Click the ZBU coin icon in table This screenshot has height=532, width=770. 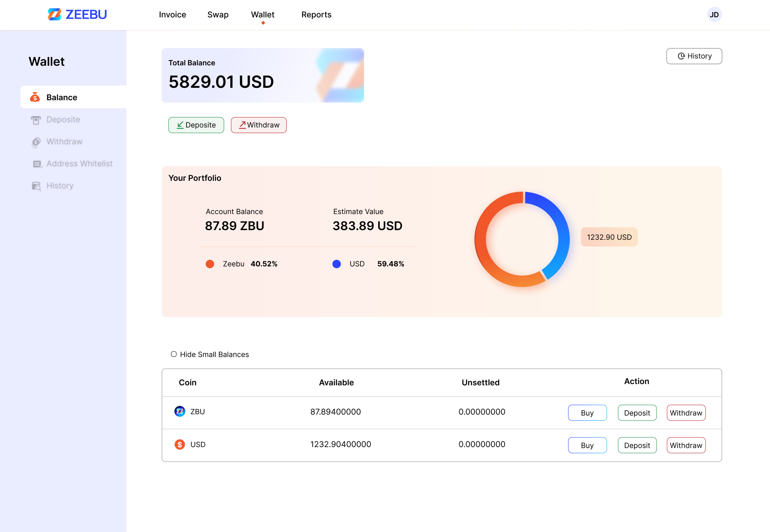(180, 411)
